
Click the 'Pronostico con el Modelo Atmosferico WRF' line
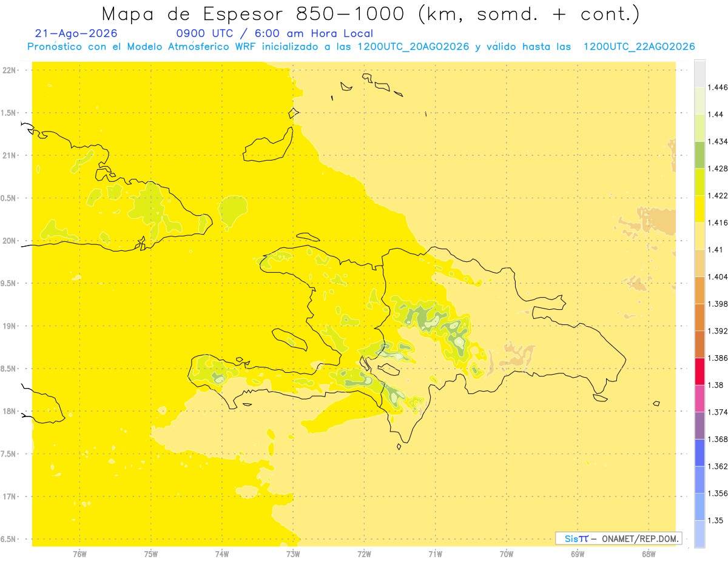pyautogui.click(x=361, y=47)
